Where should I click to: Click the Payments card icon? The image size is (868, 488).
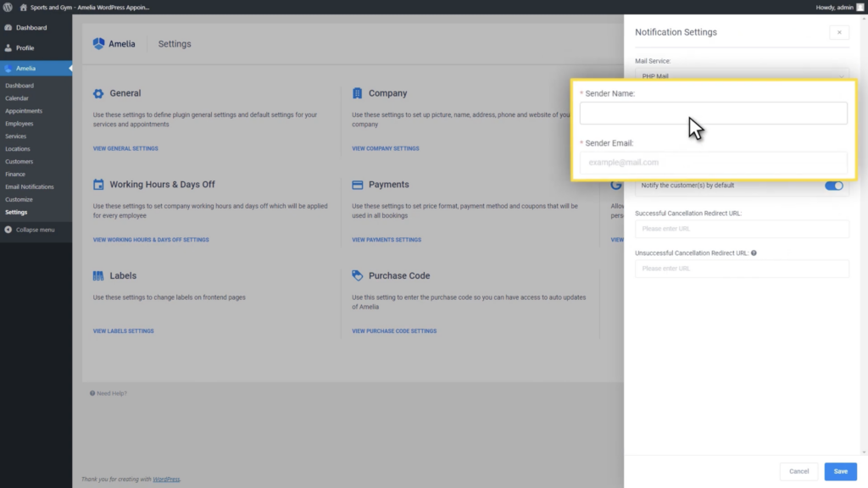tap(358, 185)
